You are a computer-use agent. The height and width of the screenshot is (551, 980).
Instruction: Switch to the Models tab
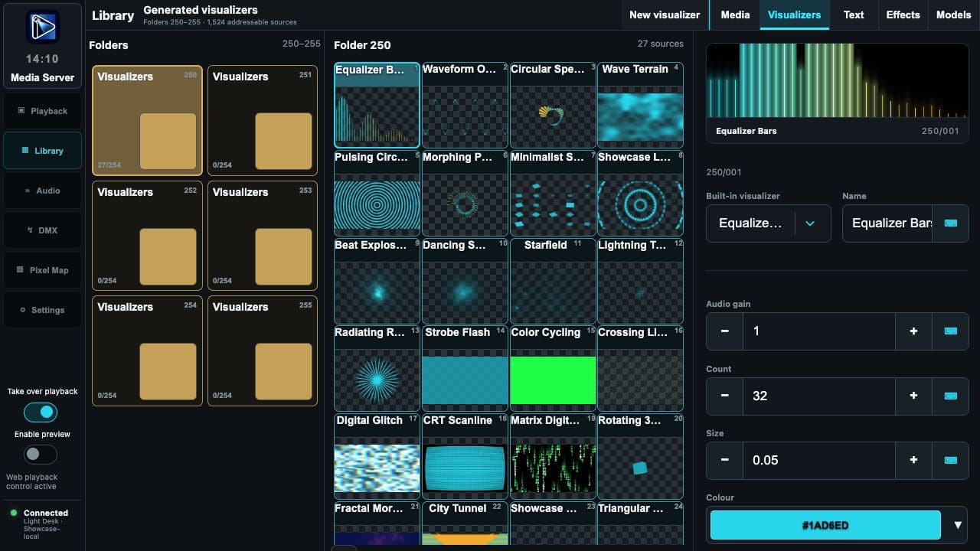tap(953, 15)
